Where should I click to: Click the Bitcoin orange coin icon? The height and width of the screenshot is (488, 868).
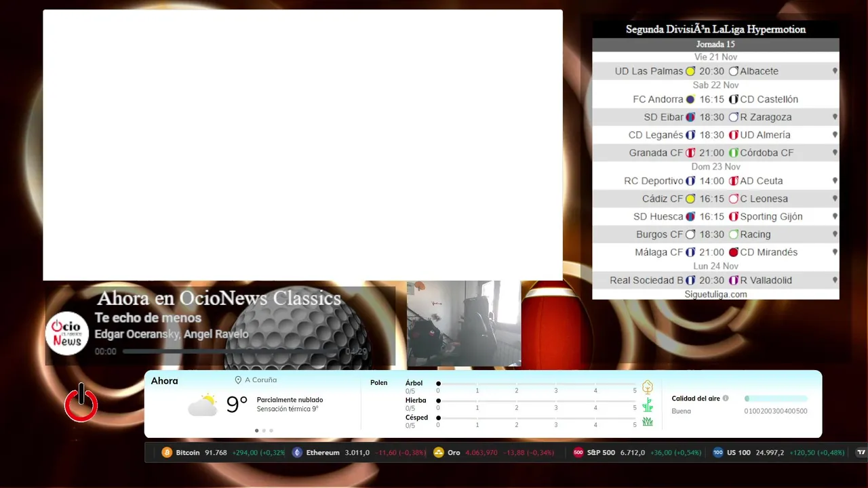coord(167,452)
